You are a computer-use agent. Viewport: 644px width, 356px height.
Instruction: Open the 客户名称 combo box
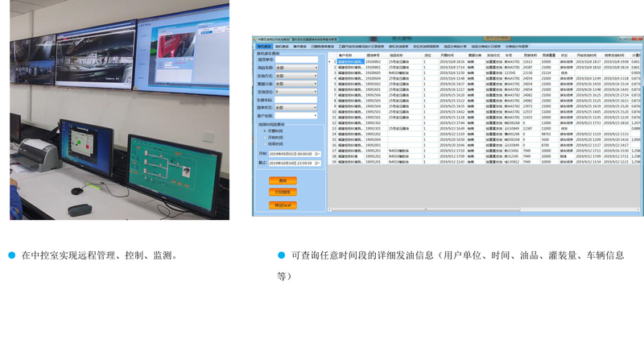[x=296, y=116]
